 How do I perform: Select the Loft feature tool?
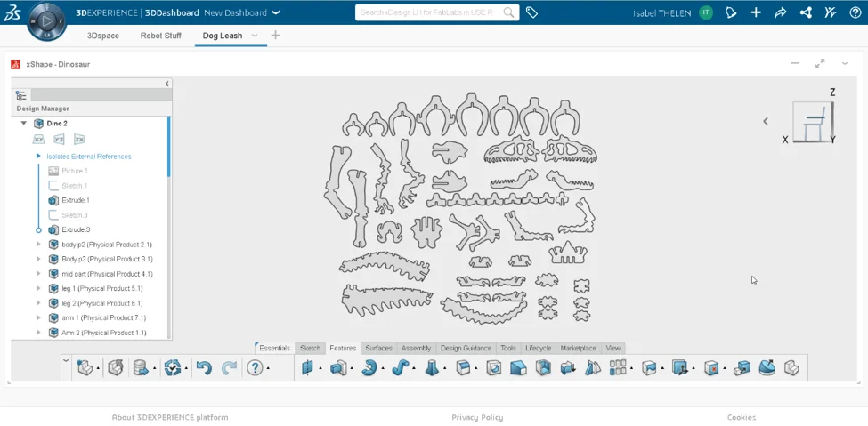click(x=432, y=368)
